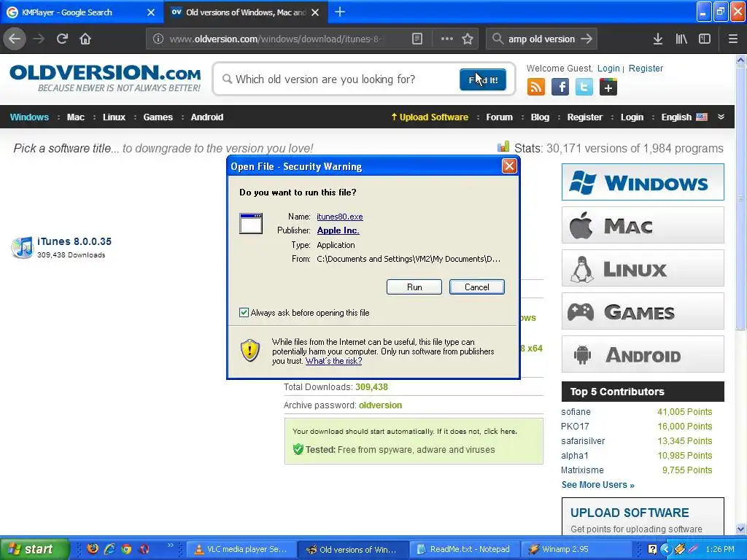
Task: Click the large Android platform banner
Action: point(643,354)
